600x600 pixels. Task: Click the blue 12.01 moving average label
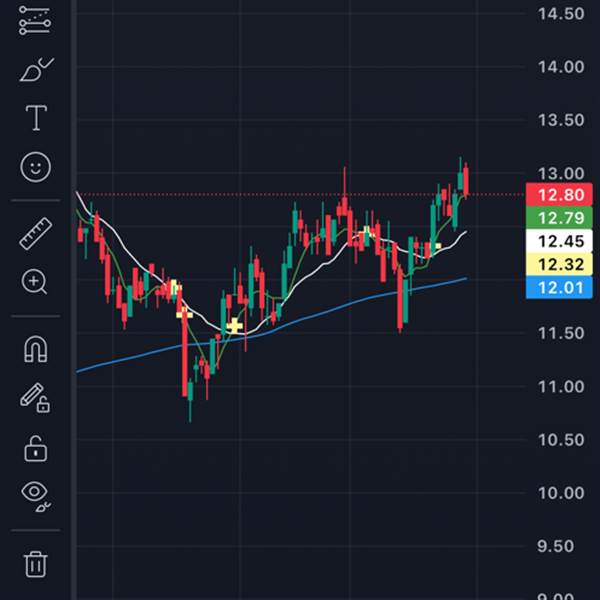pyautogui.click(x=559, y=287)
